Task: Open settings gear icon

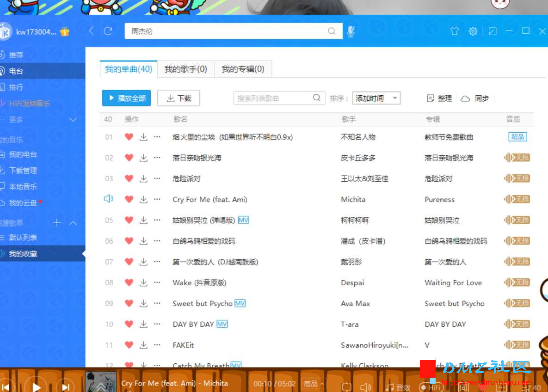Action: 473,31
